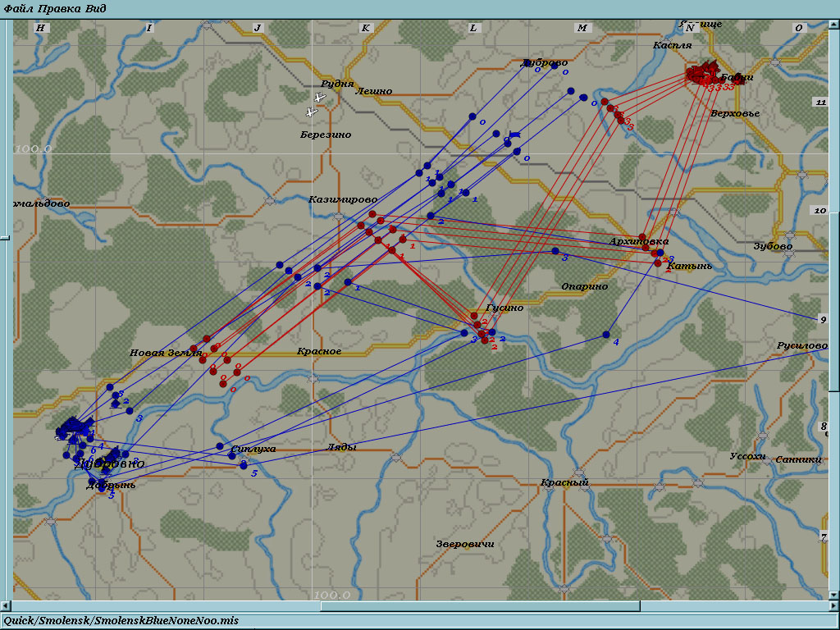Image resolution: width=840 pixels, height=630 pixels.
Task: Click grid row number 7
Action: (824, 536)
